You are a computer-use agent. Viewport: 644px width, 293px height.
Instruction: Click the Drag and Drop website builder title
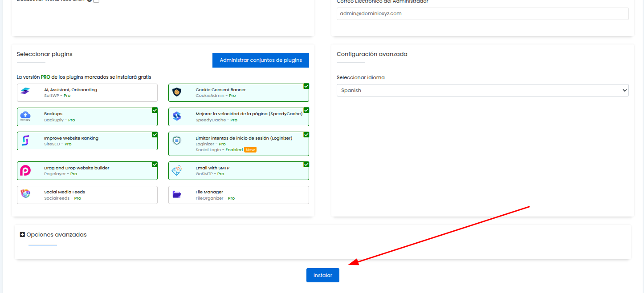click(x=77, y=168)
